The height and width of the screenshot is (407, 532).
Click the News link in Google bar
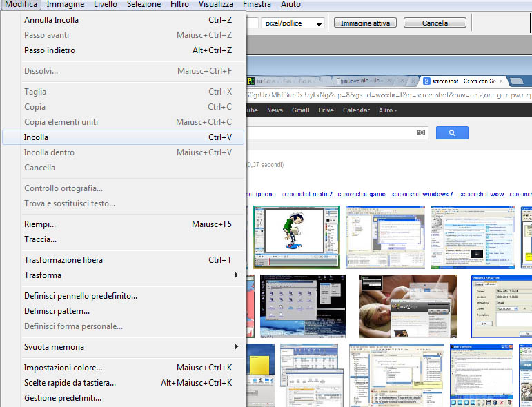[x=275, y=110]
